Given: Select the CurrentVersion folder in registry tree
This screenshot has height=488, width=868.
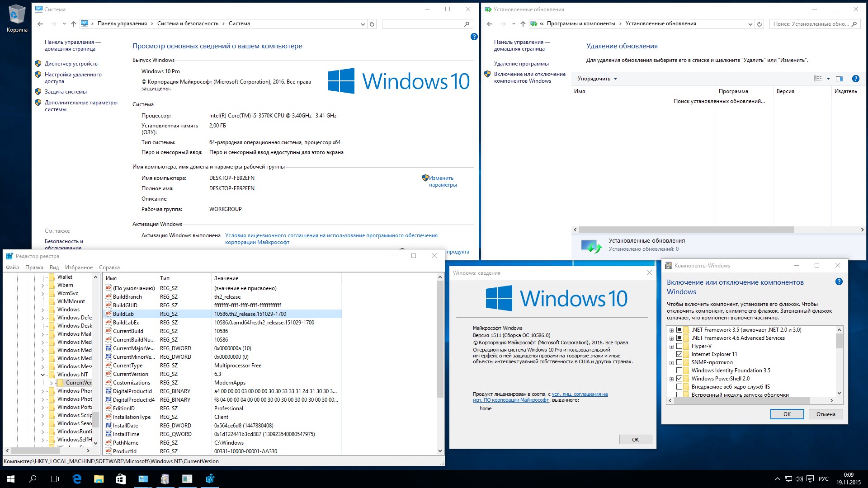Looking at the screenshot, I should 74,383.
